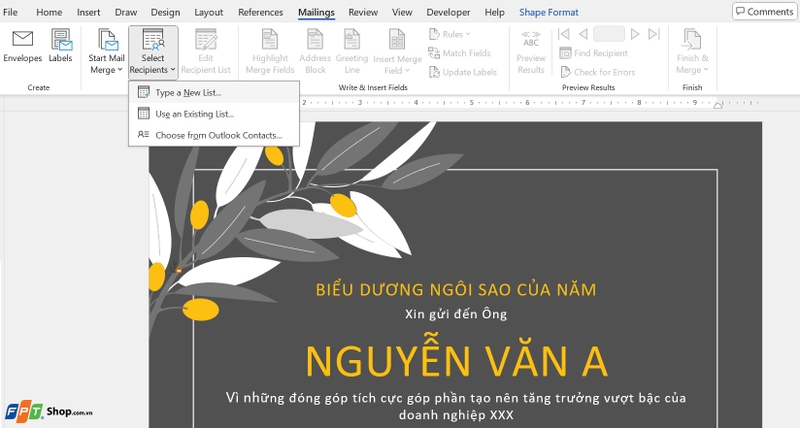Open the Envelopes tool
The image size is (800, 428).
click(22, 46)
